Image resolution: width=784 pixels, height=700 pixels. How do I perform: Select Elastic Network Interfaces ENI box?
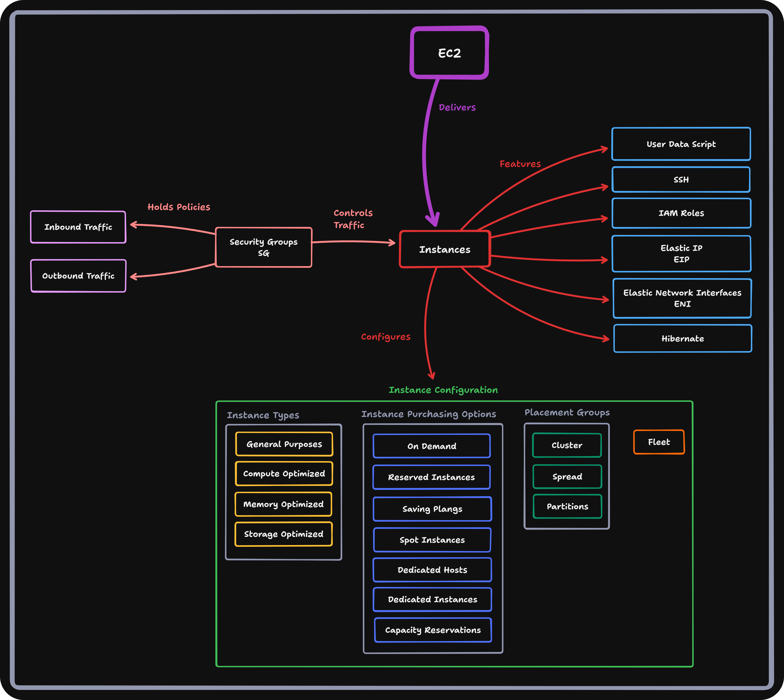coord(682,298)
